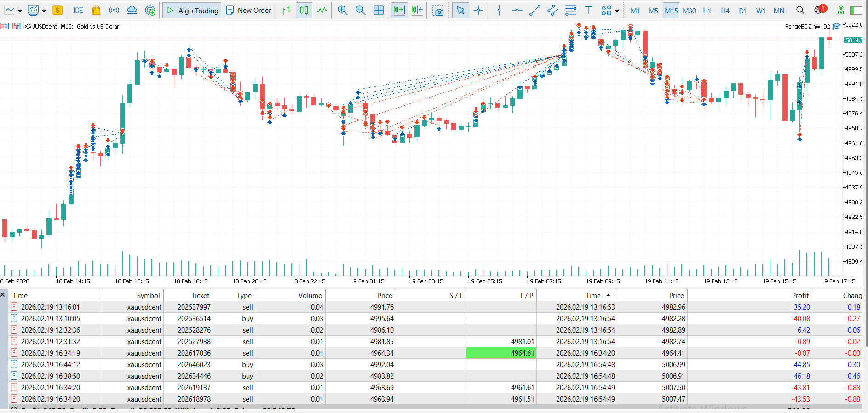Screen dimensions: 868x413
Task: Toggle chart auto-scroll to latest bar
Action: (399, 10)
